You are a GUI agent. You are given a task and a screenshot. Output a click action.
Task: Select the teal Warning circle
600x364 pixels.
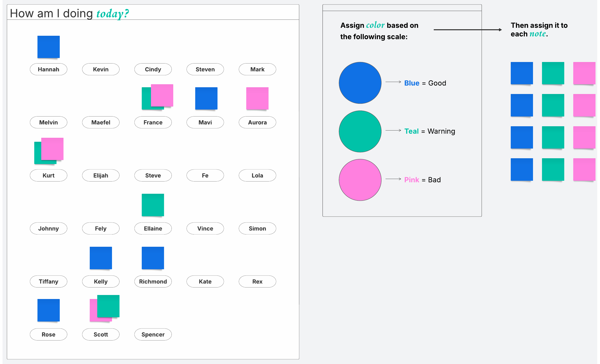coord(360,131)
